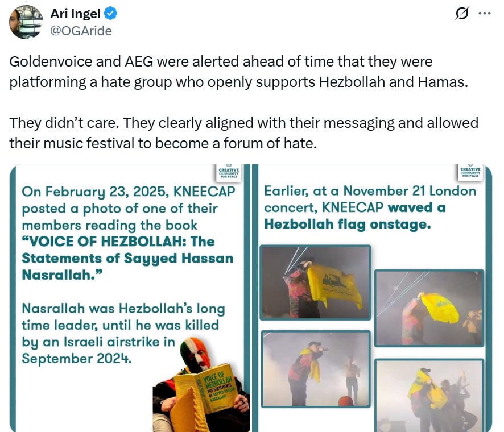The width and height of the screenshot is (504, 432).
Task: Click the bottom-right stage photo with draped flag
Action: click(429, 396)
